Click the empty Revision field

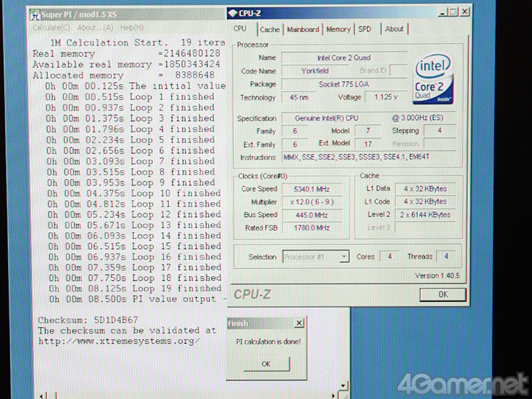point(440,144)
